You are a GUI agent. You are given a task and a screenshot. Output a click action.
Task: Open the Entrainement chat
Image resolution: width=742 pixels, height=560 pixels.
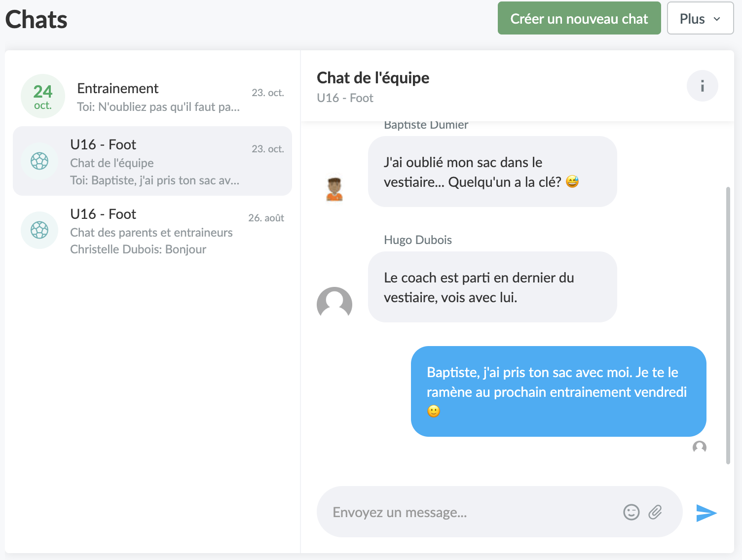tap(152, 97)
